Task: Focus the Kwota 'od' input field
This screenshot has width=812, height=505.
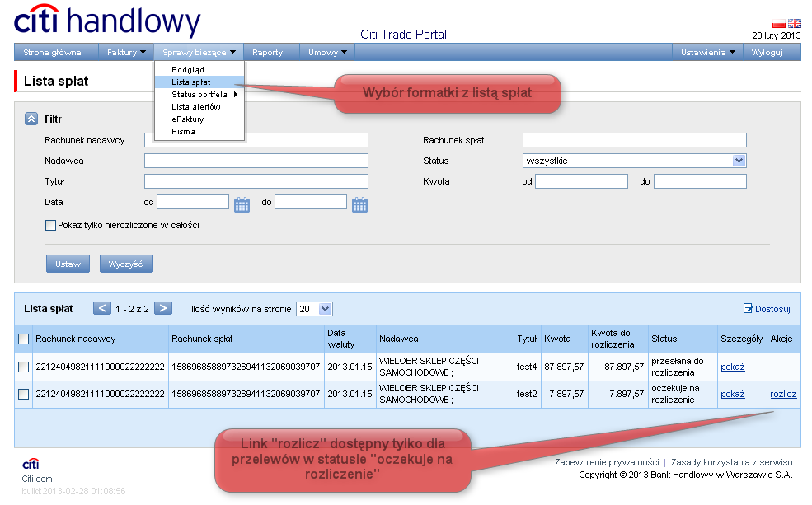Action: (581, 181)
